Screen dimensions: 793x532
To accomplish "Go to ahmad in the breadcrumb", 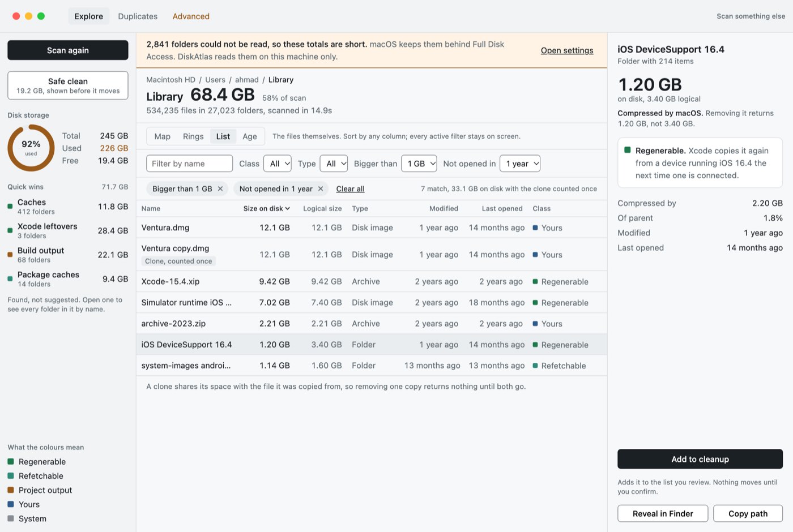I will 247,80.
